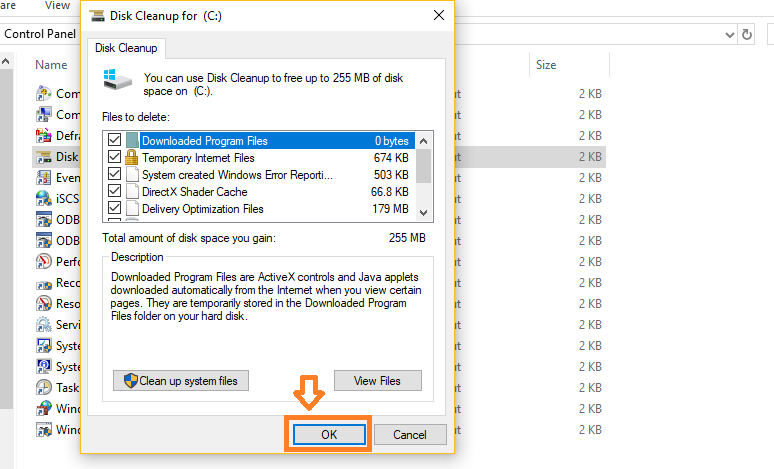Screen dimensions: 774x469
Task: Select the Services shortcut icon
Action: tap(44, 324)
